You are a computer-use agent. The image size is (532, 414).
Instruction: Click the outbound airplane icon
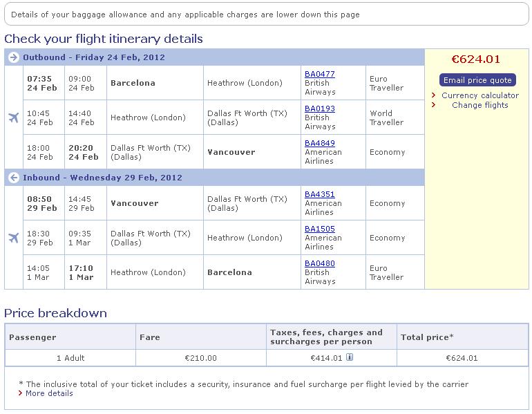point(13,117)
